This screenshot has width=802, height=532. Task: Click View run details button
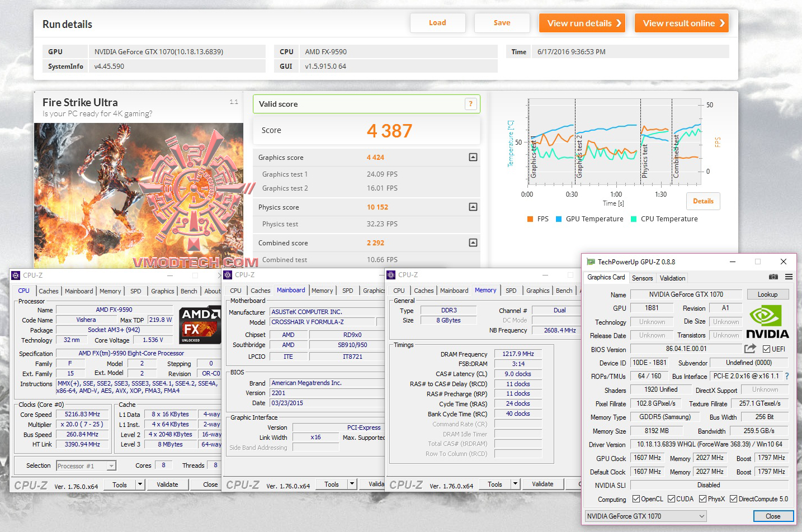582,23
